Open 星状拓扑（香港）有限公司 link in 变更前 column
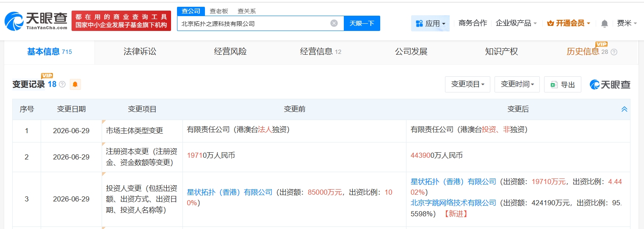This screenshot has height=229, width=644. tap(230, 192)
